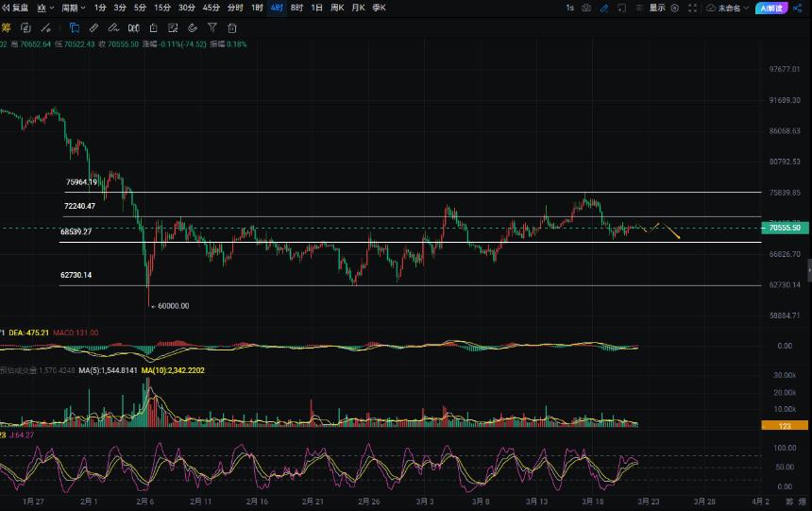Image resolution: width=812 pixels, height=511 pixels.
Task: Select the 季K quarterly chart
Action: point(379,8)
